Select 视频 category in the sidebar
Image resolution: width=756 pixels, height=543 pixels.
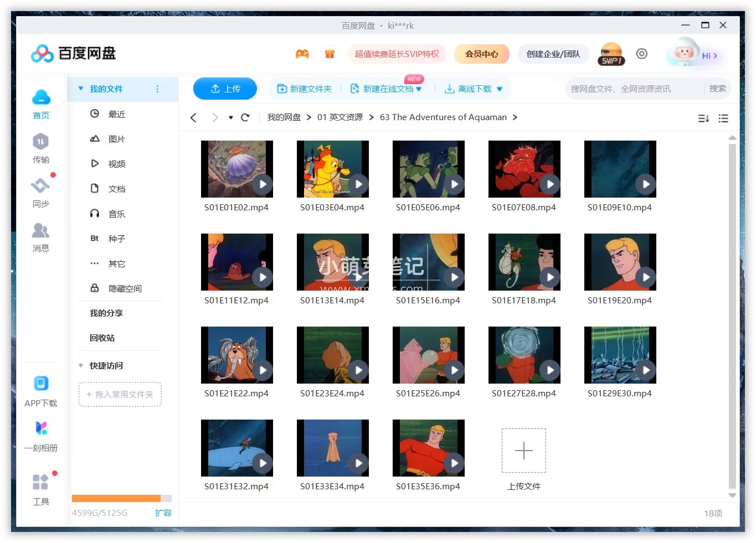tap(116, 163)
